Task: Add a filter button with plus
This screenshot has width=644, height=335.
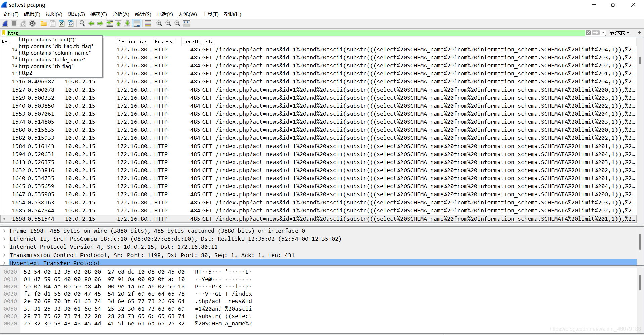Action: (640, 33)
